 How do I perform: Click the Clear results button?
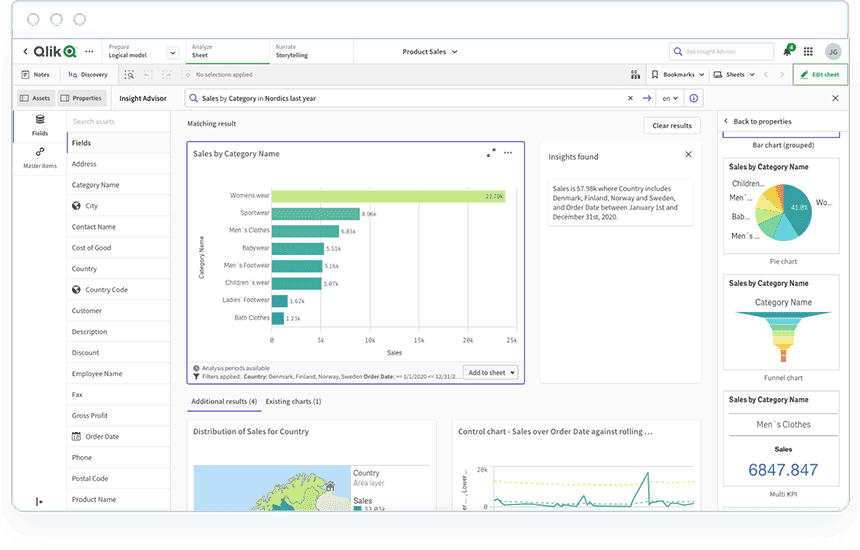click(672, 125)
